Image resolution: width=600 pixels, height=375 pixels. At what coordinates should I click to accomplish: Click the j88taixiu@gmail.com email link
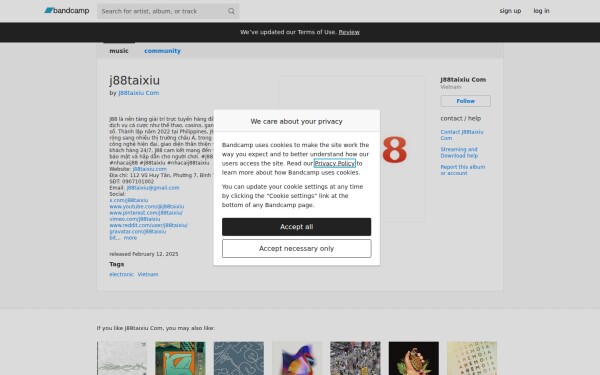[x=153, y=188]
